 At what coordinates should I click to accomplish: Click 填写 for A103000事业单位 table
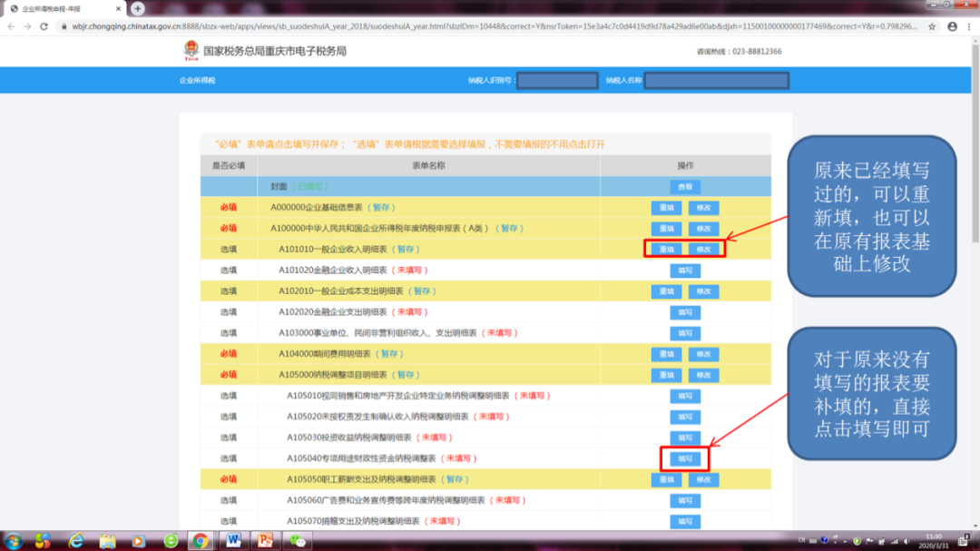[685, 333]
